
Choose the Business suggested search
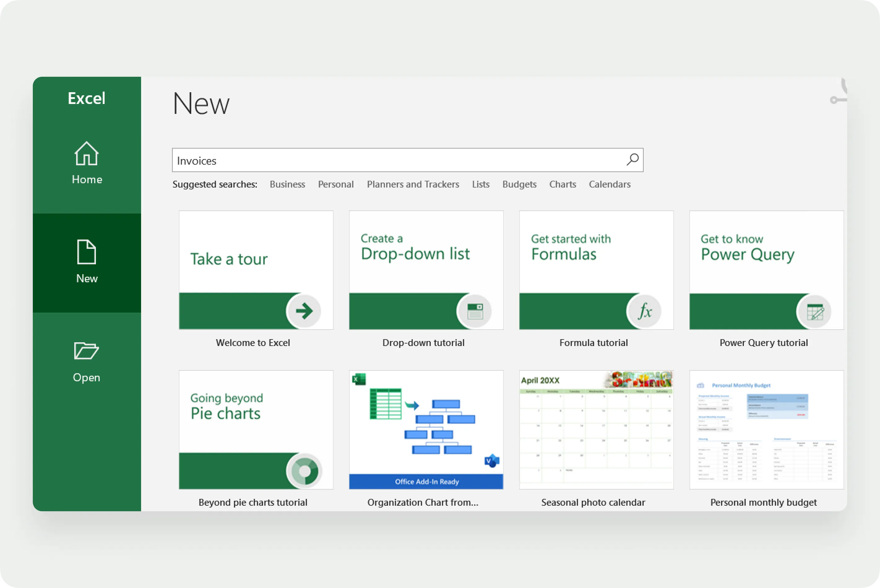[x=287, y=184]
